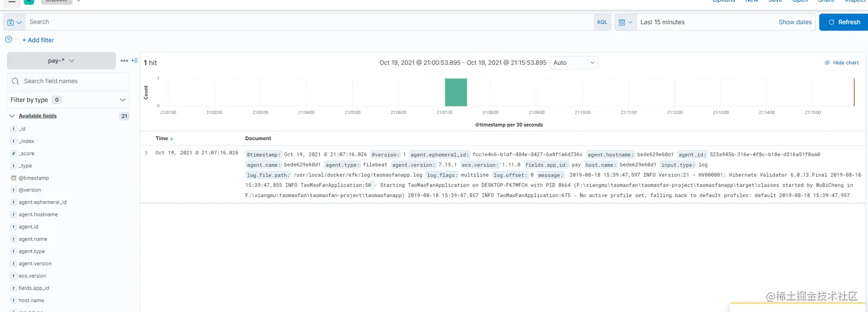Click the Add filter link
This screenshot has width=868, height=312.
click(38, 40)
